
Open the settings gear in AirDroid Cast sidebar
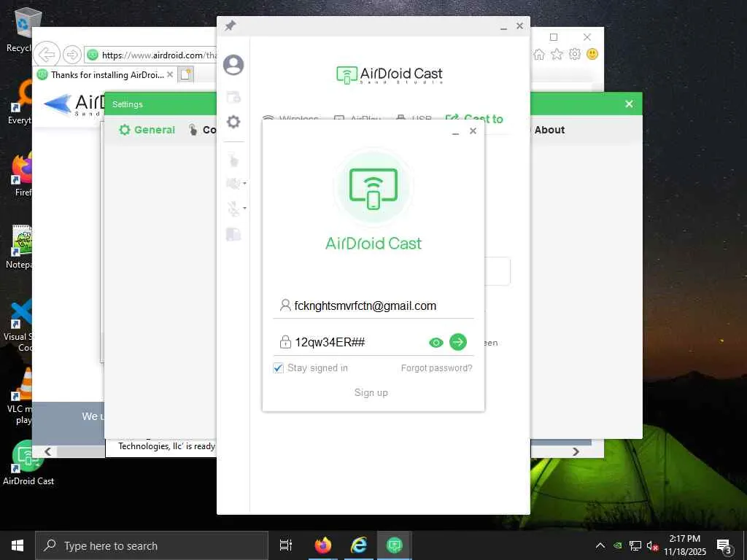coord(233,122)
